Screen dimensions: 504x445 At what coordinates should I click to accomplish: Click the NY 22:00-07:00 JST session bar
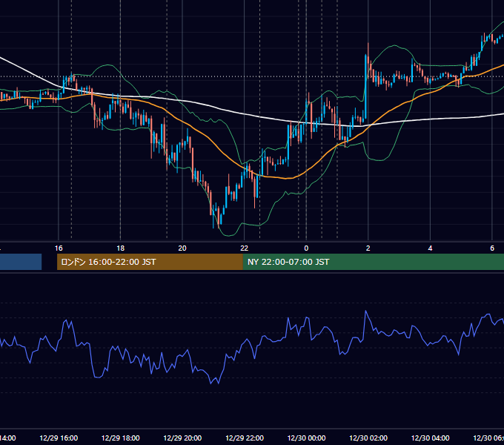pos(373,262)
